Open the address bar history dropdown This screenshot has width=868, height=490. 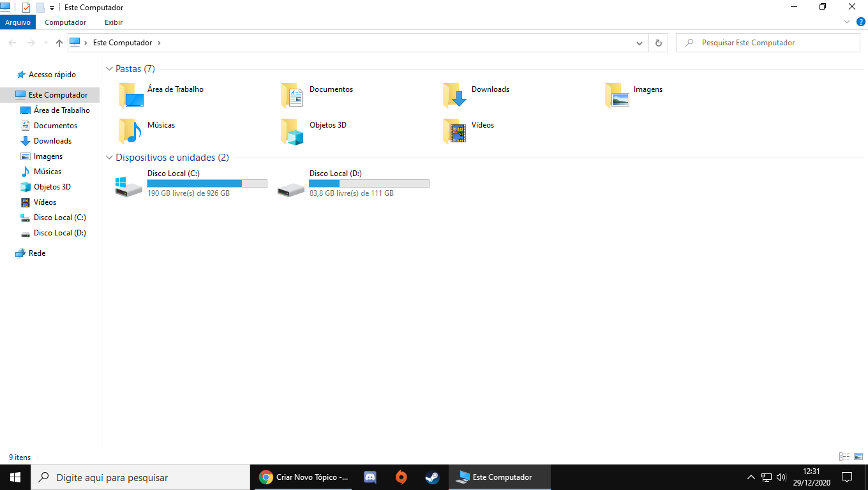coord(640,43)
